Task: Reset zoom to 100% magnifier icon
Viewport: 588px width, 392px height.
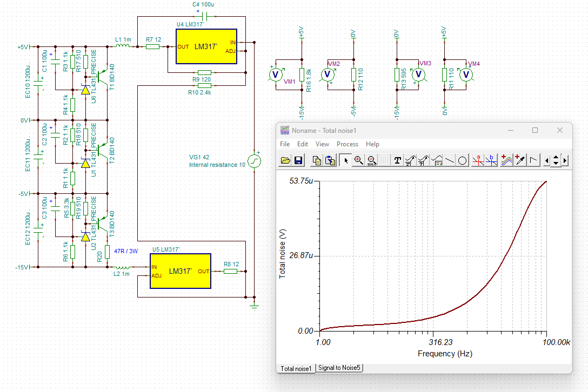Action: [x=371, y=160]
